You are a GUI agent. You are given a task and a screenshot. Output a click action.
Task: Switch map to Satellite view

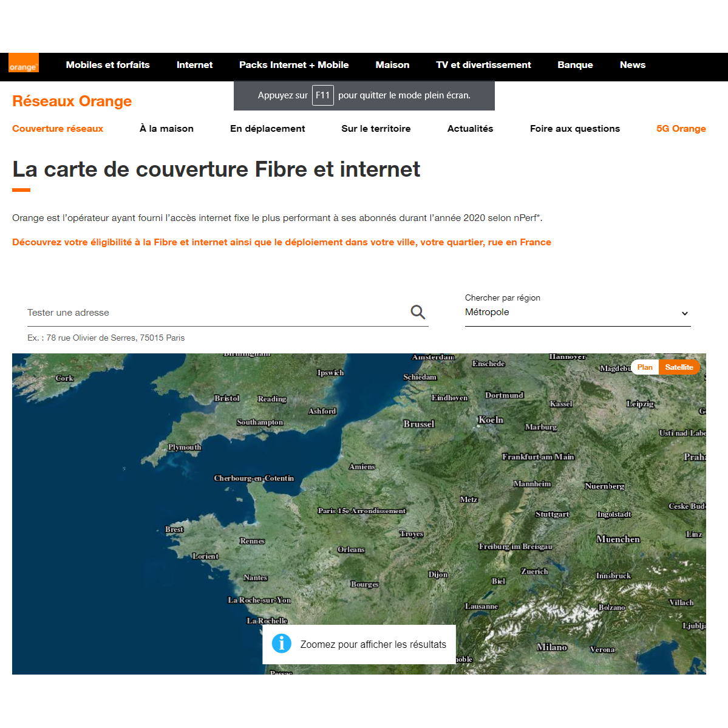point(679,367)
